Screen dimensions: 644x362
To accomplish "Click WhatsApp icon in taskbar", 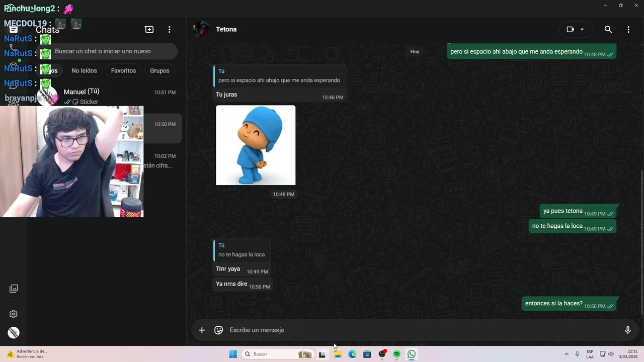I will point(412,354).
